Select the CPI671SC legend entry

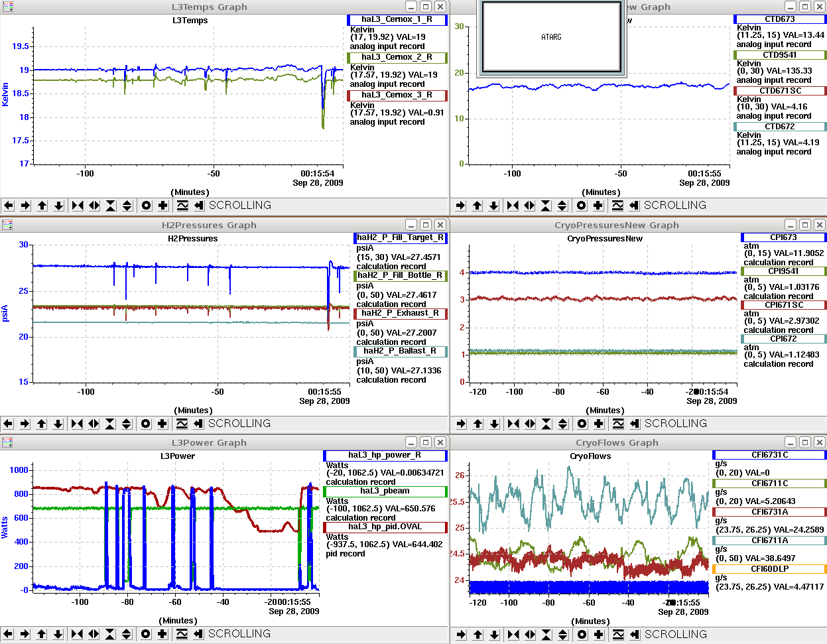(784, 305)
